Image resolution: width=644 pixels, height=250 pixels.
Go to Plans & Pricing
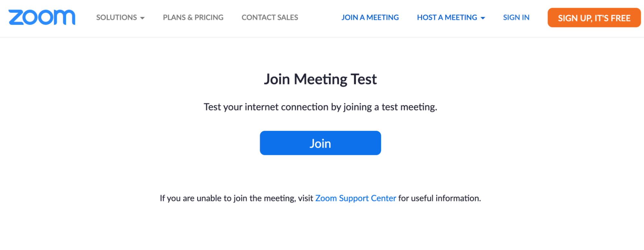click(x=193, y=17)
